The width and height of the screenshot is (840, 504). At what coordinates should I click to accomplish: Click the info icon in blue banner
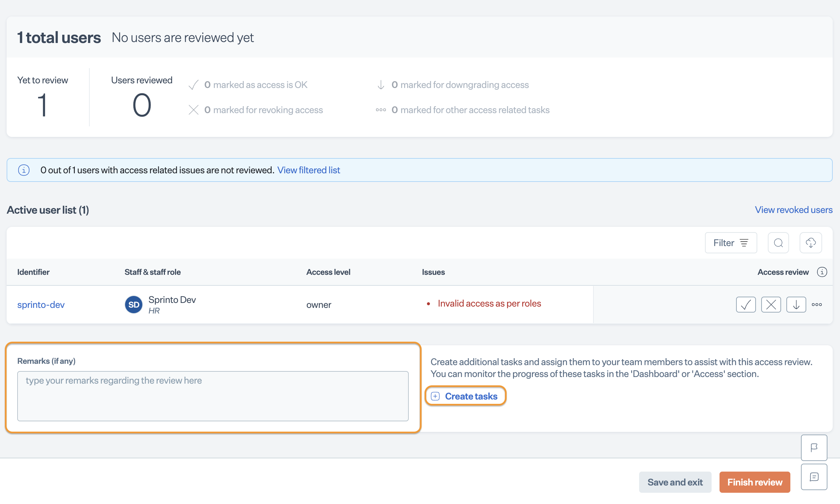click(x=24, y=170)
